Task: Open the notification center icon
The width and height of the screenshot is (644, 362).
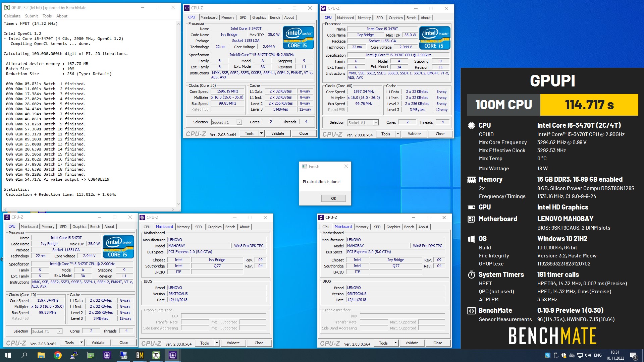Action: [x=634, y=355]
